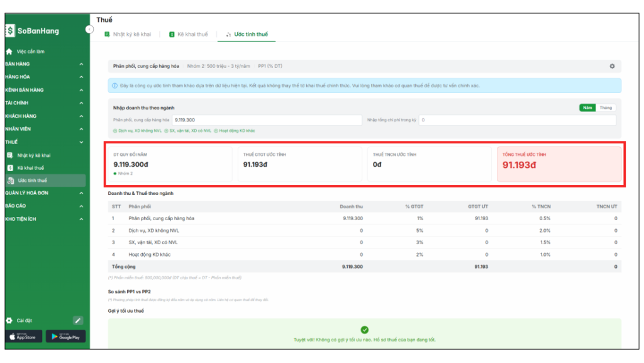Open the Google Play download badge
The width and height of the screenshot is (644, 363).
65,337
